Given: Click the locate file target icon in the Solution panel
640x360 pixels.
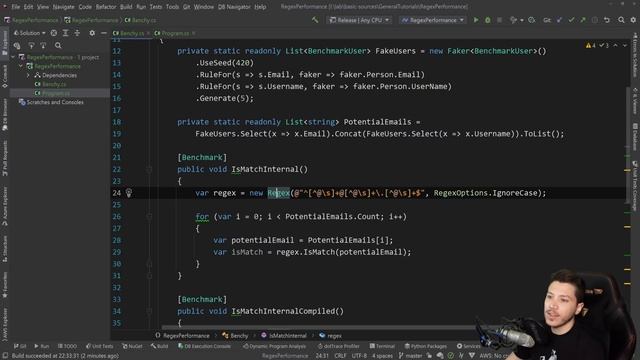Looking at the screenshot, I should click(53, 33).
